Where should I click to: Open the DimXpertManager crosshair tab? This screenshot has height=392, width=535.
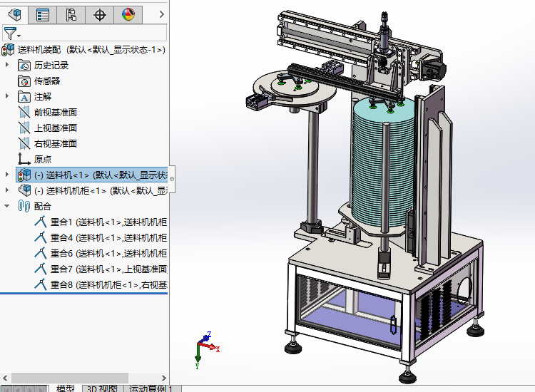coord(100,15)
